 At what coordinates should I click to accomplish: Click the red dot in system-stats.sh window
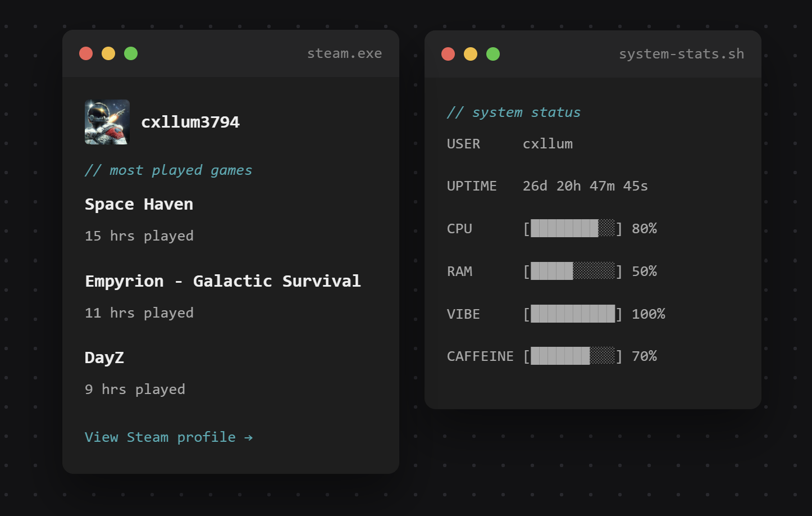[448, 54]
